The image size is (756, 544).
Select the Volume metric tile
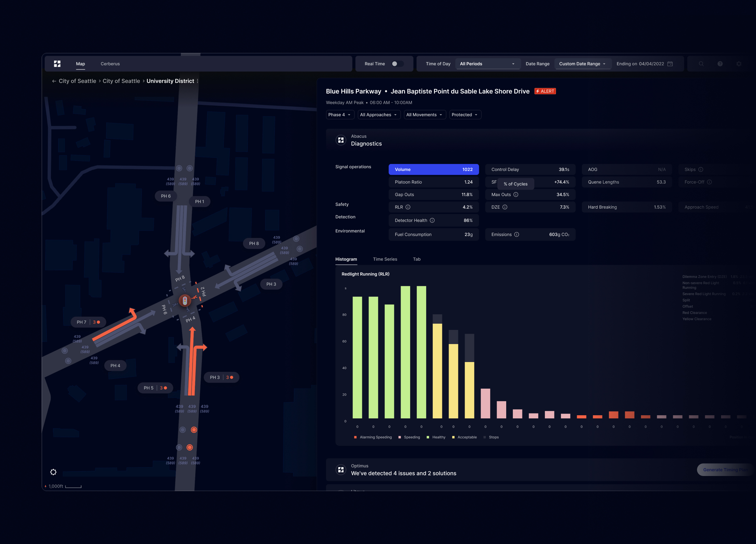(x=434, y=170)
